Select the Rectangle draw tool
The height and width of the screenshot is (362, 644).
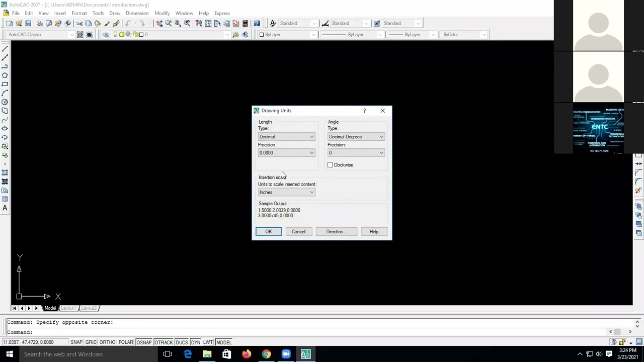coord(5,84)
